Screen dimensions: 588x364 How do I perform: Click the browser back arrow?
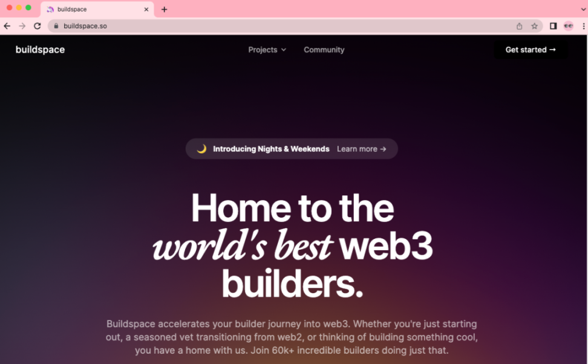click(7, 26)
